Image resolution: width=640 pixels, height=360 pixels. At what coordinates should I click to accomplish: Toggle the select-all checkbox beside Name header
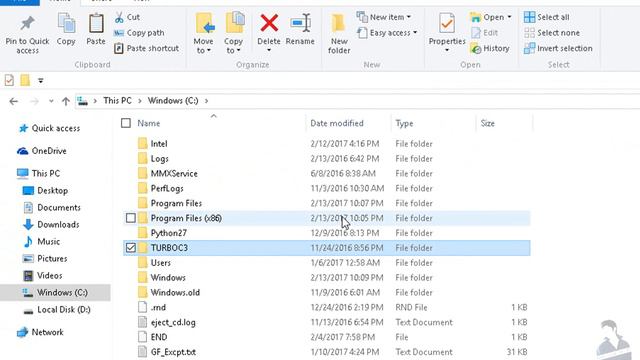126,123
